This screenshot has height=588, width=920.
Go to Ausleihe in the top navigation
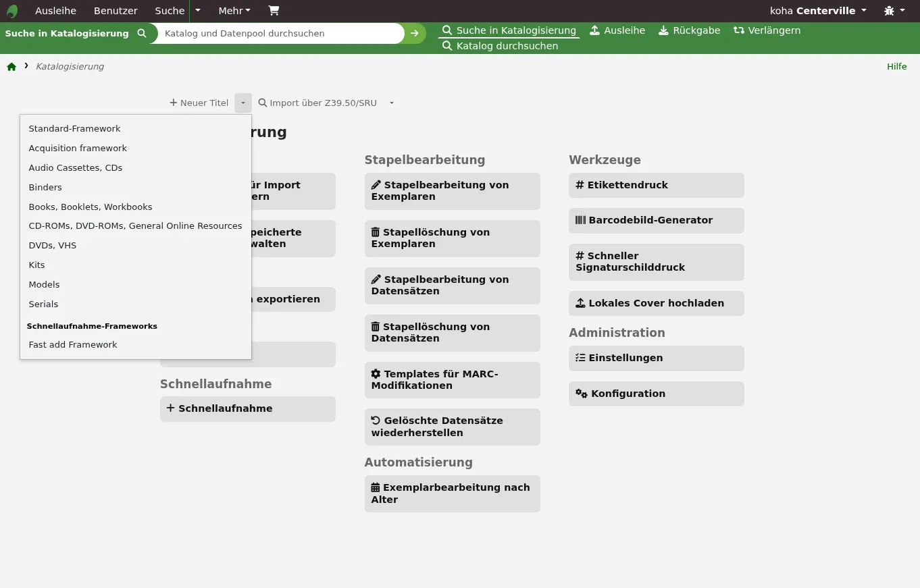55,11
